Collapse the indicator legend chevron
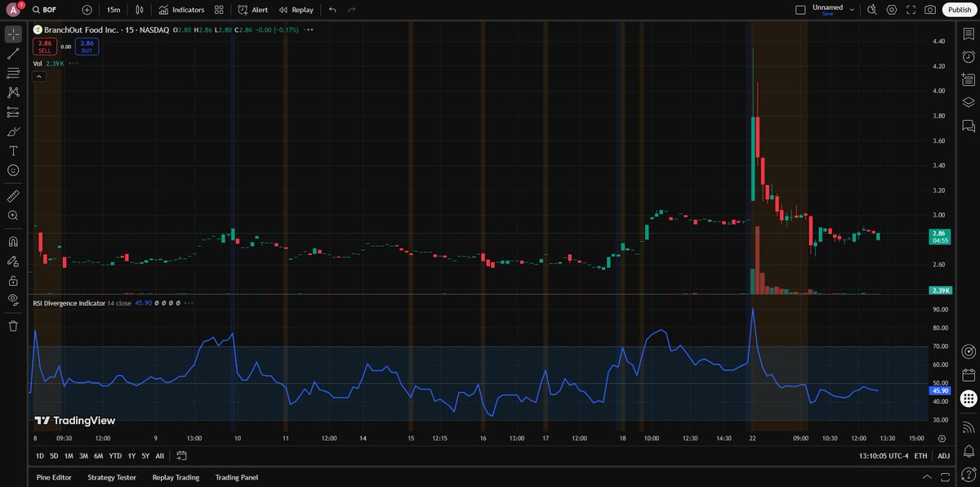This screenshot has height=487, width=980. click(x=38, y=76)
